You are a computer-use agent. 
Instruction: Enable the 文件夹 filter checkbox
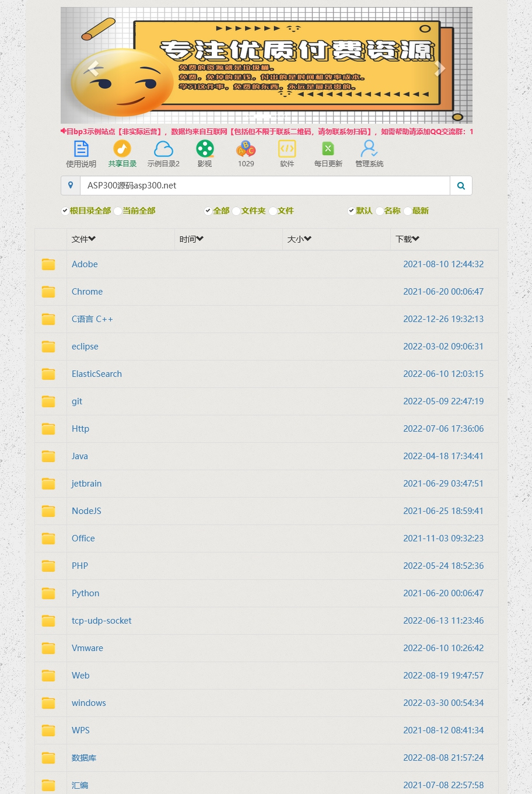tap(236, 211)
